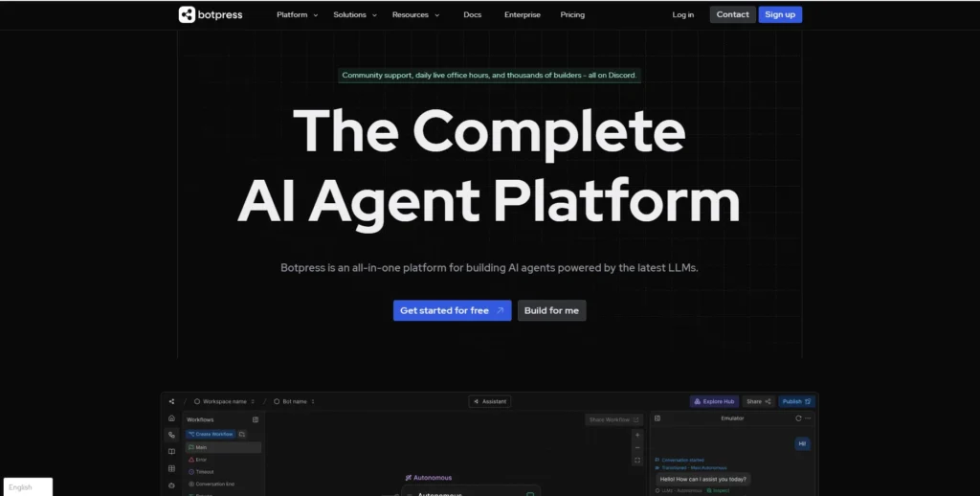Image resolution: width=980 pixels, height=496 pixels.
Task: Click the Home icon in studio sidebar
Action: [172, 417]
